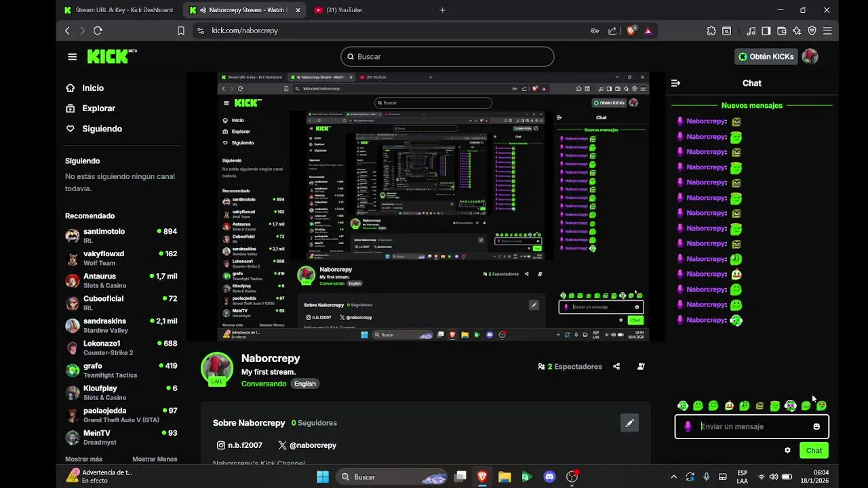
Task: Click the share icon beside Espectadores
Action: tap(616, 367)
